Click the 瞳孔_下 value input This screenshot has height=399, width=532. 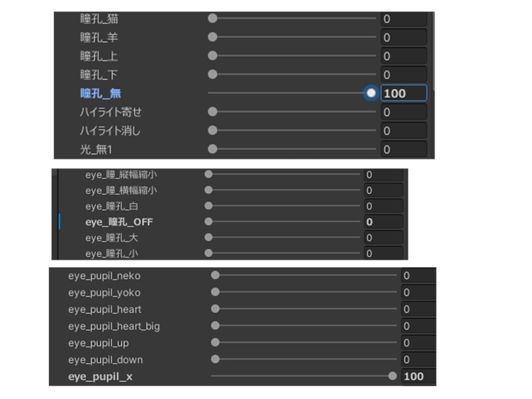(x=403, y=75)
